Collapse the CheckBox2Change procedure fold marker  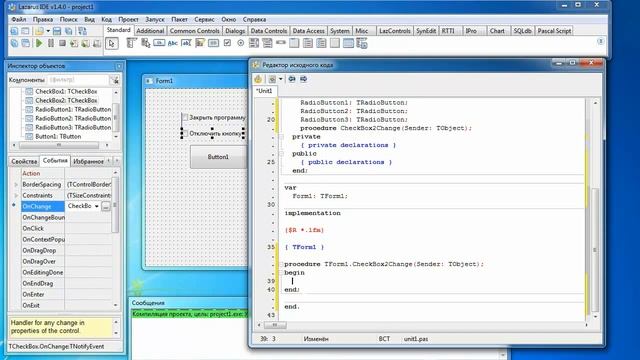[281, 264]
